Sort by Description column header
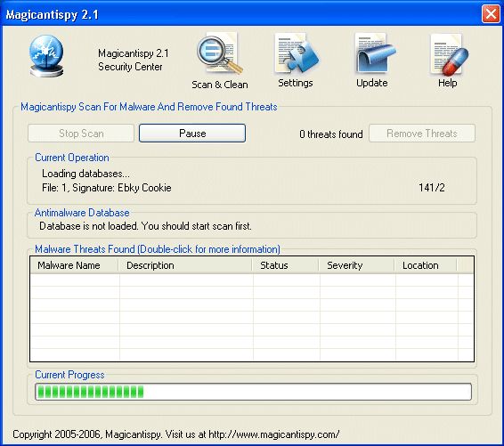504x446 pixels. 185,265
